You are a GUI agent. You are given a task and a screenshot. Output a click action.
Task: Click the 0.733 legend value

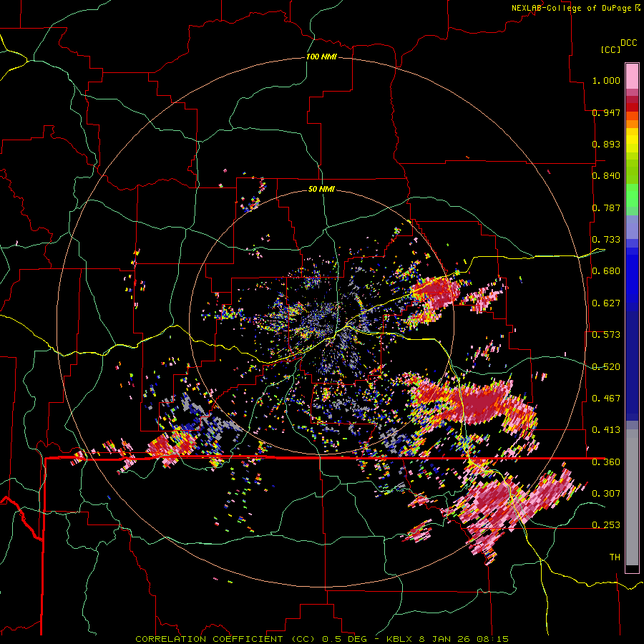click(606, 240)
